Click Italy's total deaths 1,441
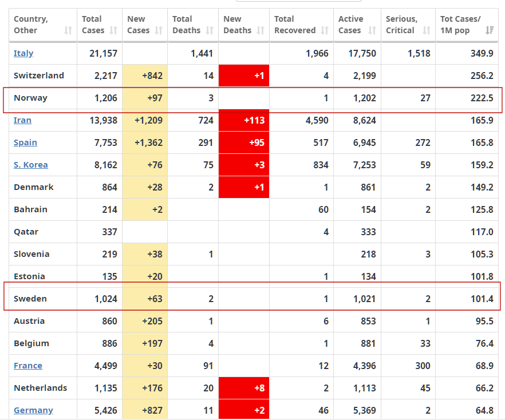This screenshot has width=505, height=420. (x=202, y=53)
